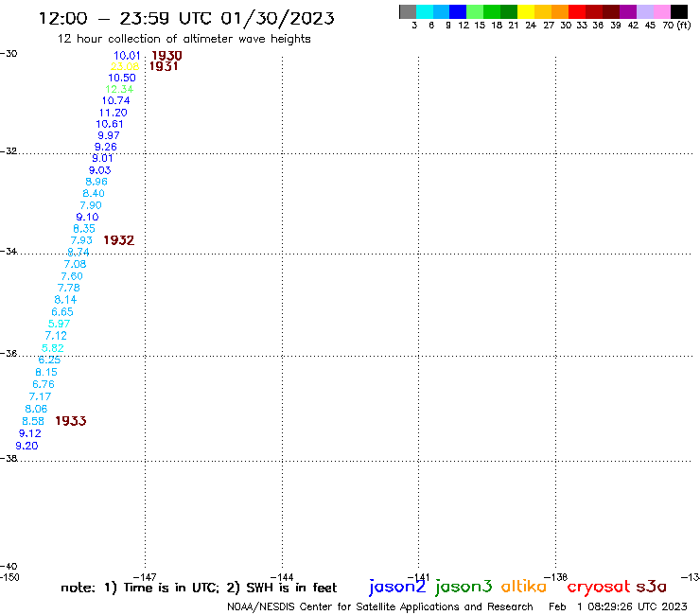The image size is (700, 615).
Task: Click the wave height value 9.20
Action: 26,447
